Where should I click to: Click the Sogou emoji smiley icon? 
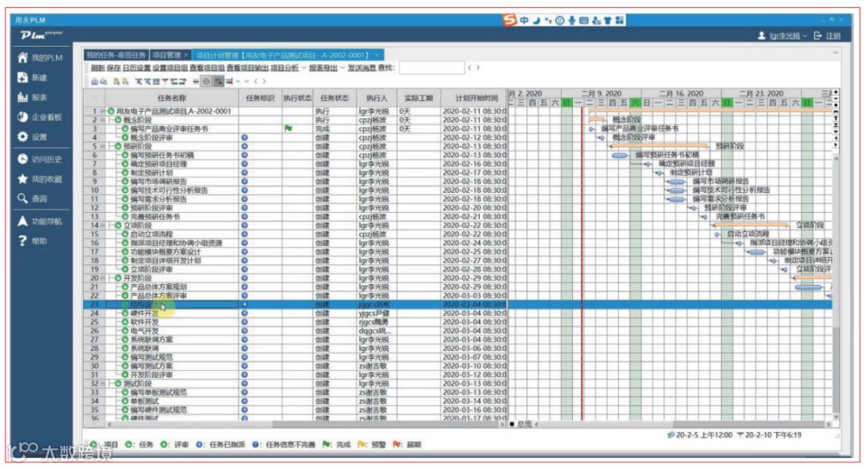[x=559, y=20]
